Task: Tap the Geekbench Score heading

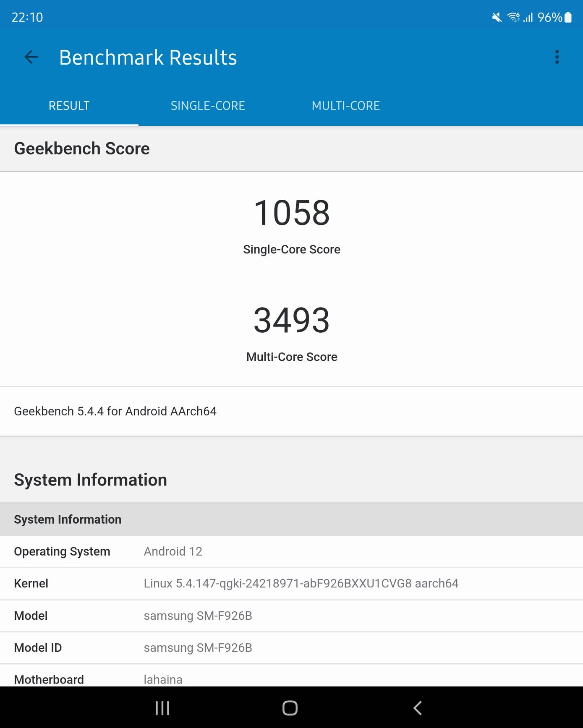Action: tap(82, 149)
